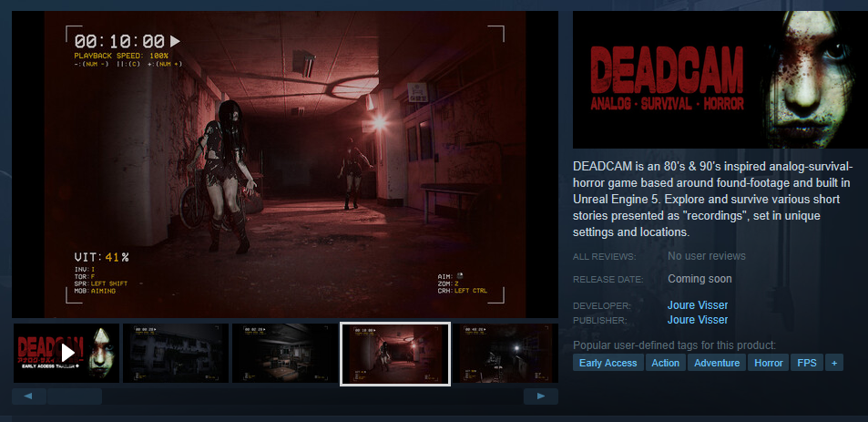
Task: Select the third screenshot thumbnail of classroom
Action: coord(284,353)
